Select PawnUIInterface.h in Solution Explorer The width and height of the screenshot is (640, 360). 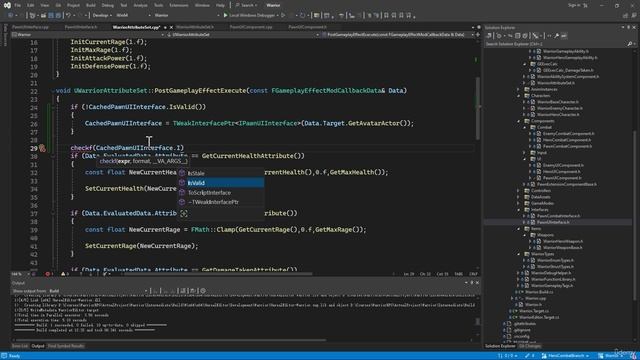[x=553, y=222]
